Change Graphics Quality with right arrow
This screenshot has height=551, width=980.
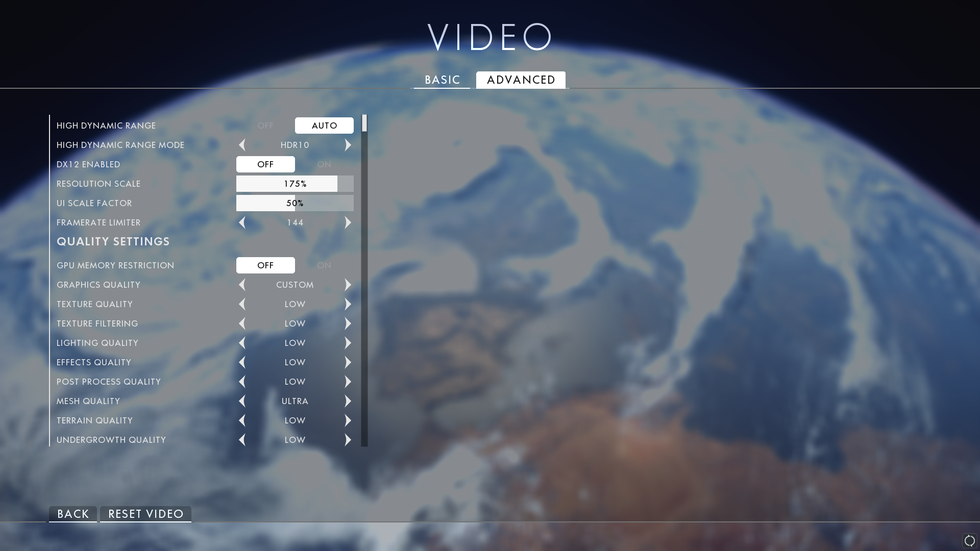[348, 285]
